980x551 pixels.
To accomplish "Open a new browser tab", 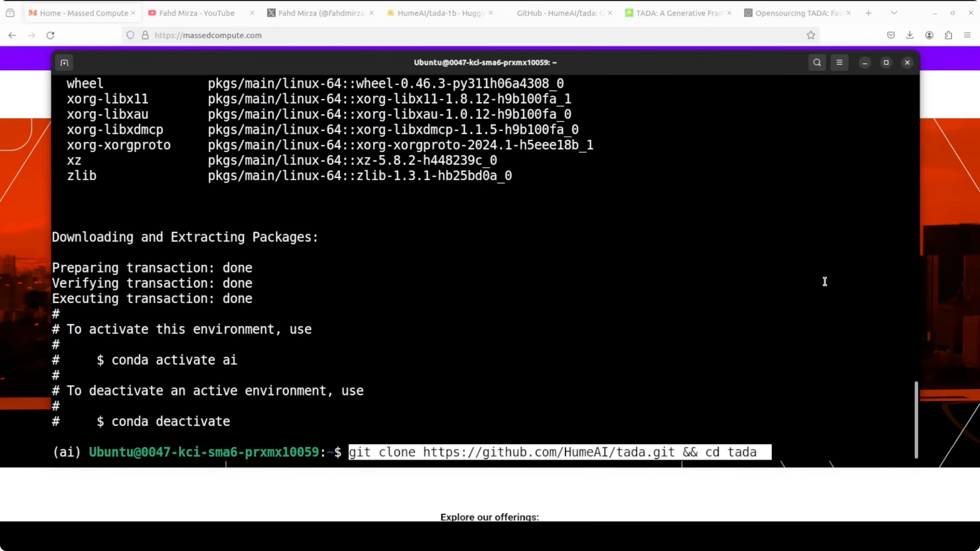I will tap(868, 13).
